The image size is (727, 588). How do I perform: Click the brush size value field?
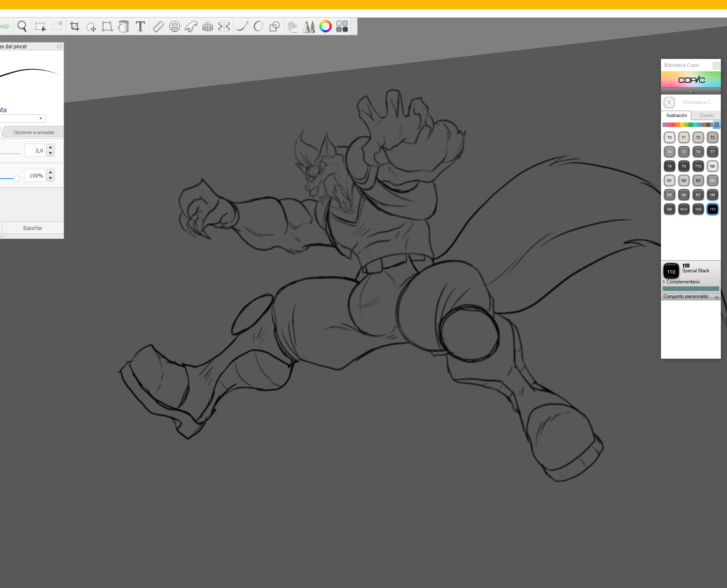[35, 151]
